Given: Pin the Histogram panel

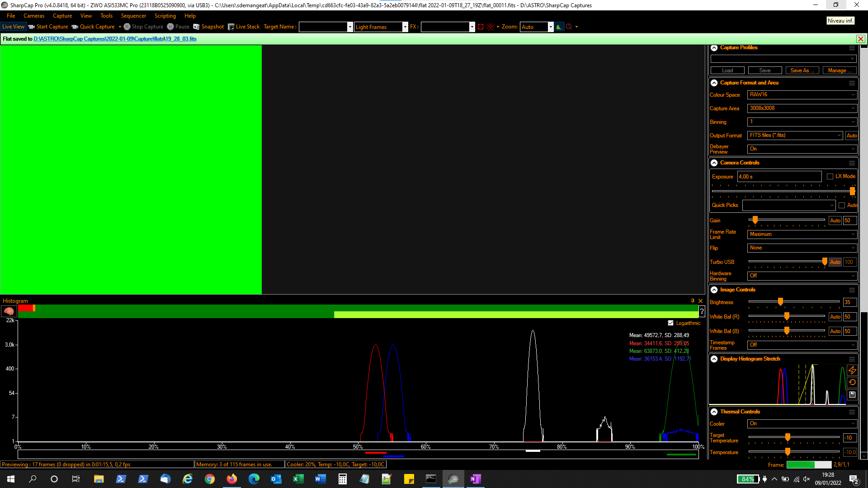Looking at the screenshot, I should point(693,301).
